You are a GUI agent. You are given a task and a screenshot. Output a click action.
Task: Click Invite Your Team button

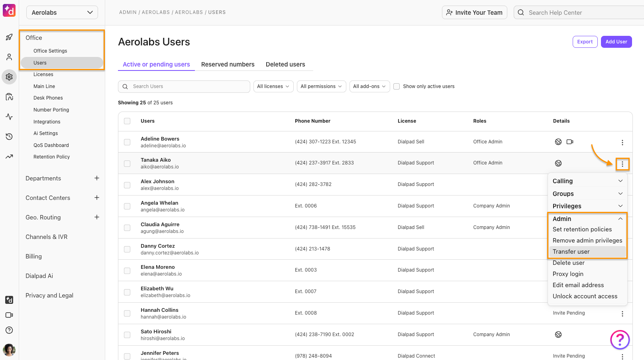pos(474,12)
